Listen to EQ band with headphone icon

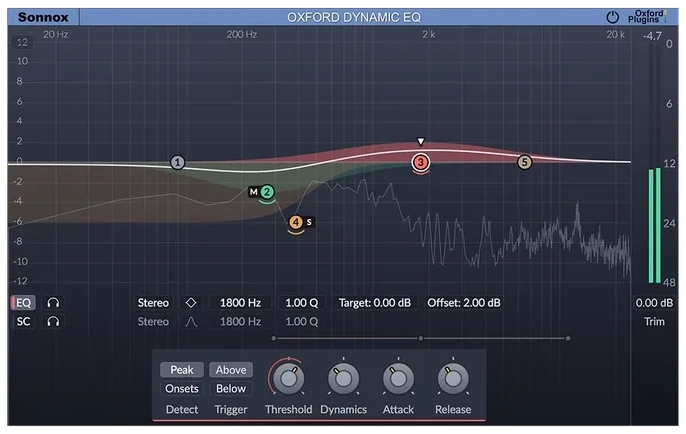click(53, 303)
